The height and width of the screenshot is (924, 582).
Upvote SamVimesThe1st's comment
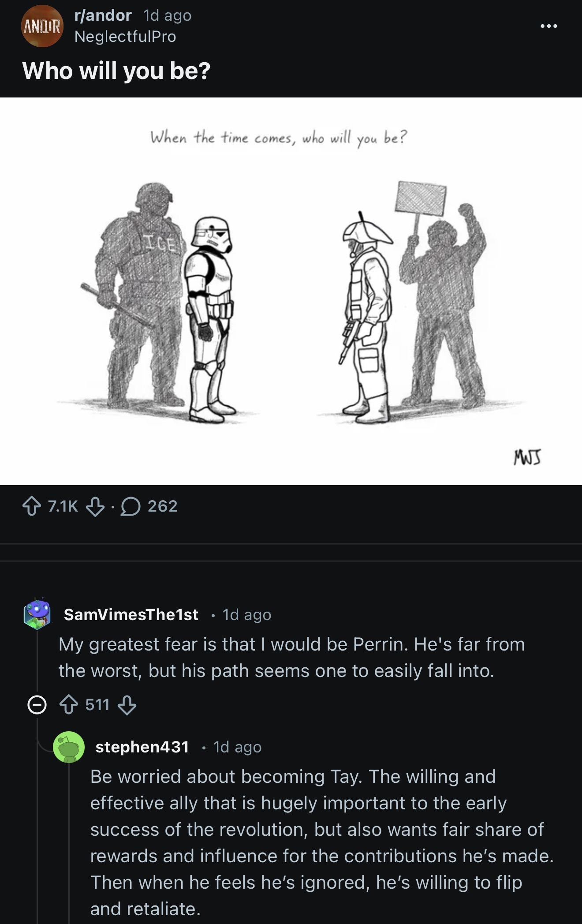click(68, 705)
